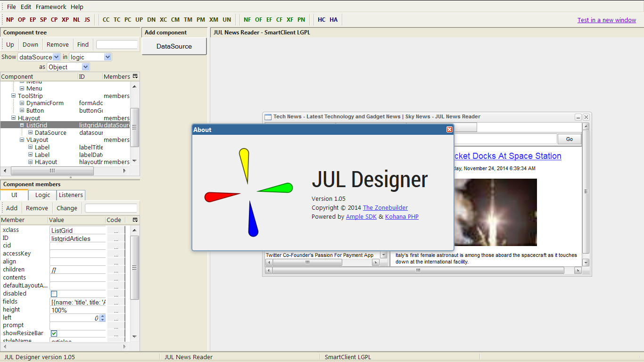This screenshot has height=362, width=644.
Task: Collapse the ToolStrip tree node
Action: 14,96
